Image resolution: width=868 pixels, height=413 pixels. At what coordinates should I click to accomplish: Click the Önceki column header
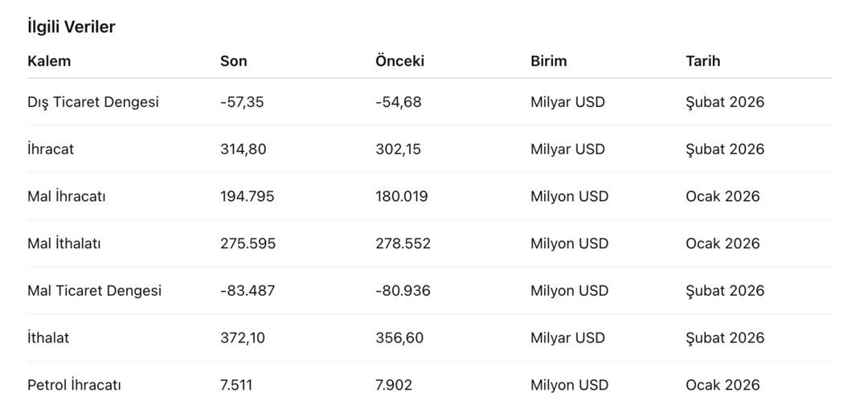[399, 61]
